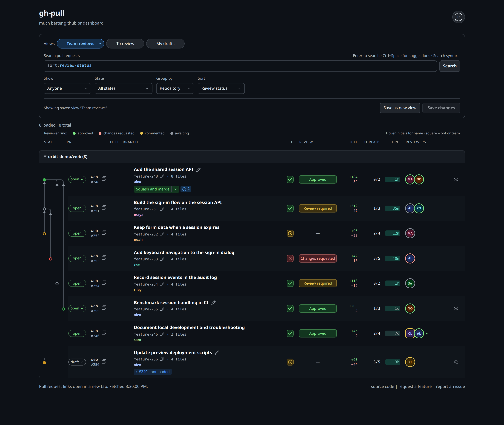Click the issues badge showing 2
This screenshot has height=425, width=504.
[186, 189]
